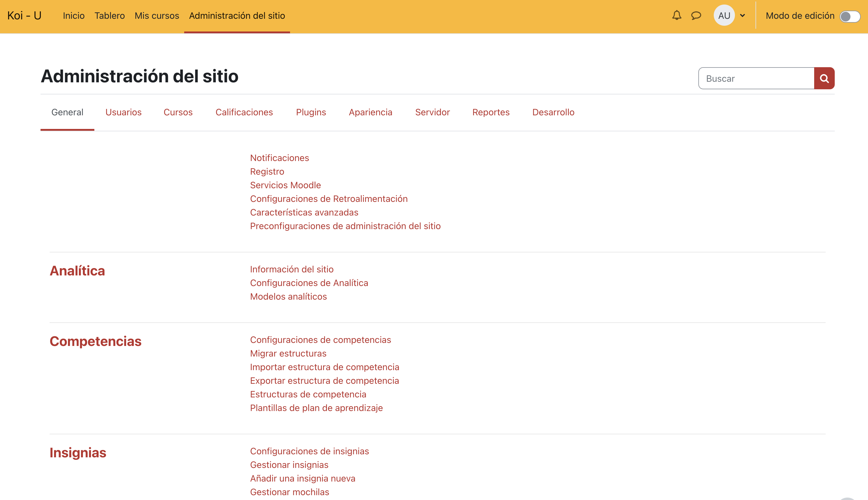Click the red search magnifier button
The image size is (868, 500).
(824, 78)
